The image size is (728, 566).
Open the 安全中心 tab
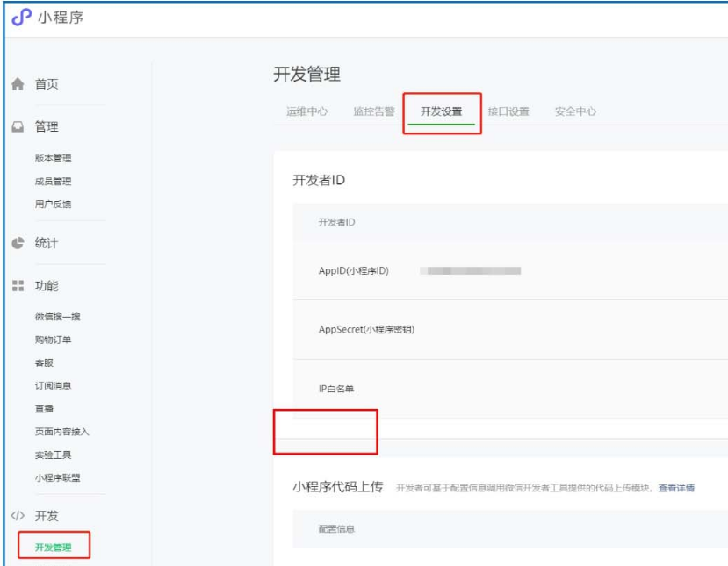point(575,111)
